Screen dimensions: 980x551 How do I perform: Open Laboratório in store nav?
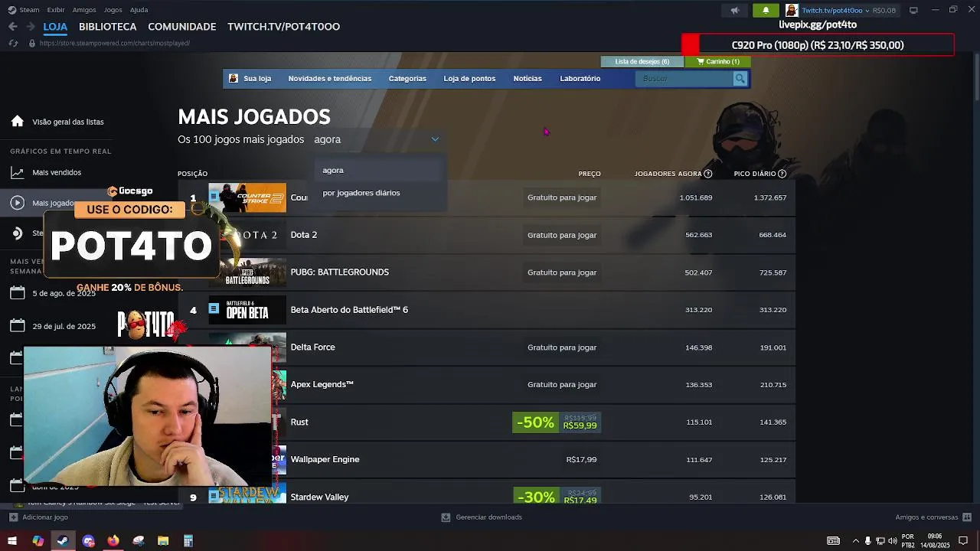580,78
